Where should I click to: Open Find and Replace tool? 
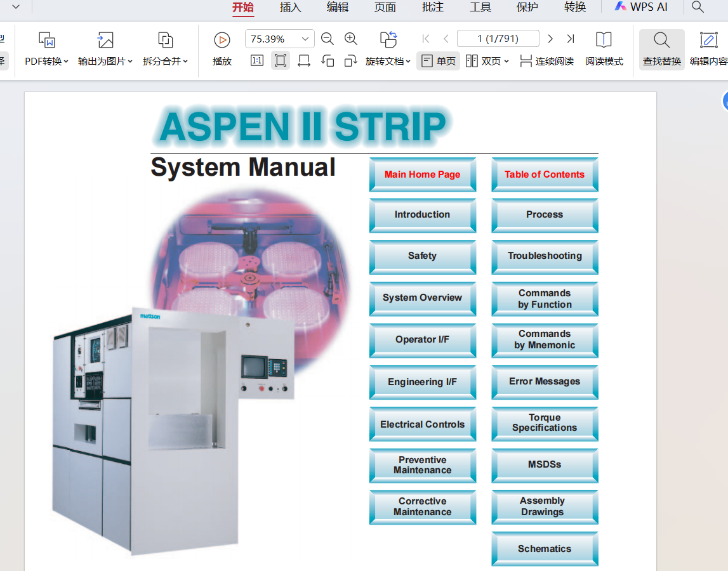[x=661, y=49]
